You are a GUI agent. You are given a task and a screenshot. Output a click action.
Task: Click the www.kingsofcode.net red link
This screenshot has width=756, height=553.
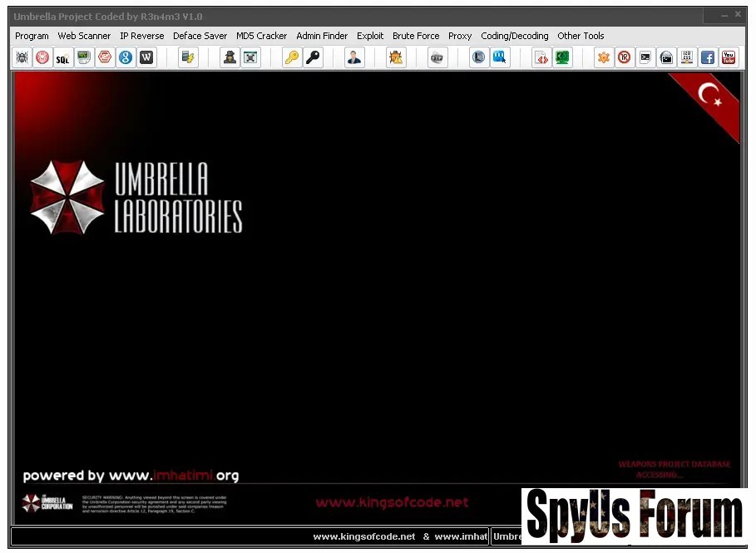tap(392, 502)
